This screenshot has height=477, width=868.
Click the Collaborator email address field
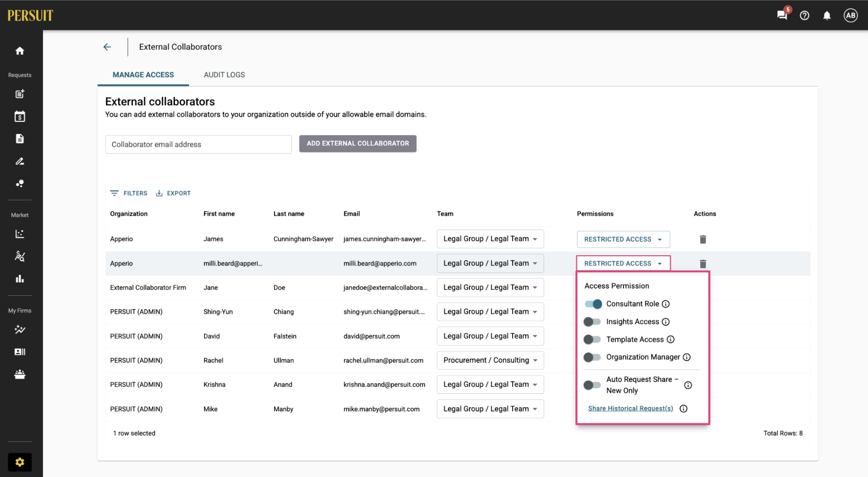point(198,144)
